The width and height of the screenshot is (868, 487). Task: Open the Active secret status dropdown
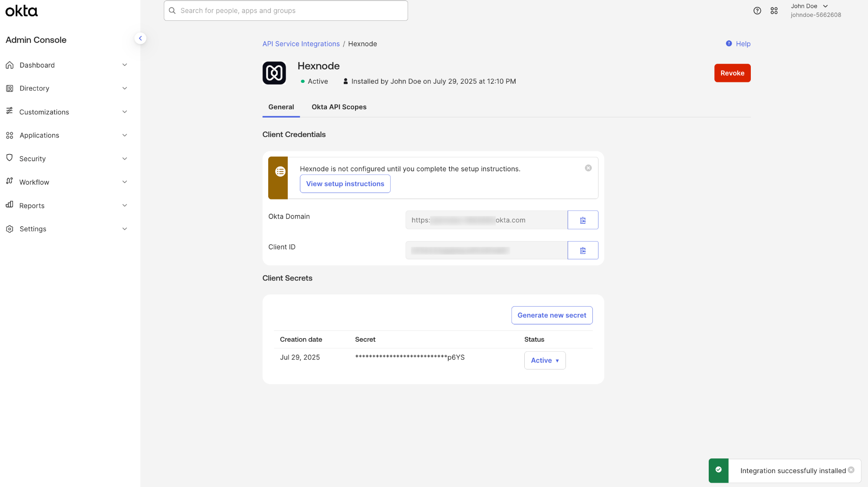[545, 360]
